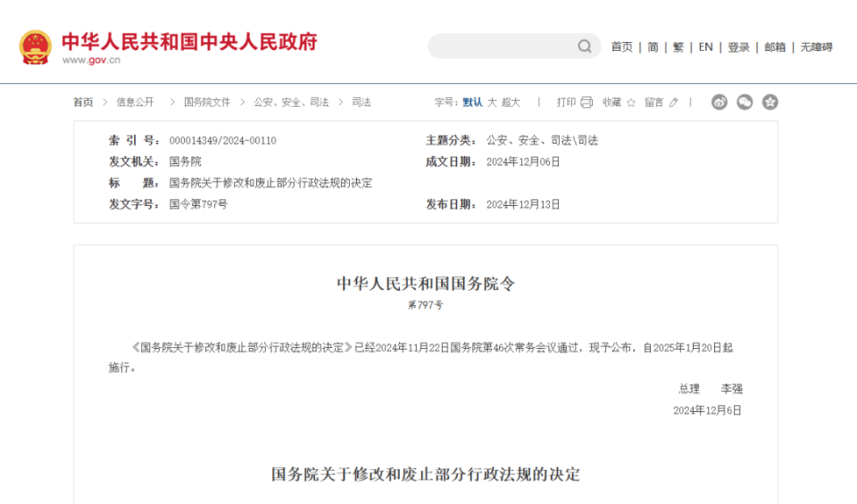
Task: Click publish date 2024年12月13日
Action: pyautogui.click(x=523, y=204)
